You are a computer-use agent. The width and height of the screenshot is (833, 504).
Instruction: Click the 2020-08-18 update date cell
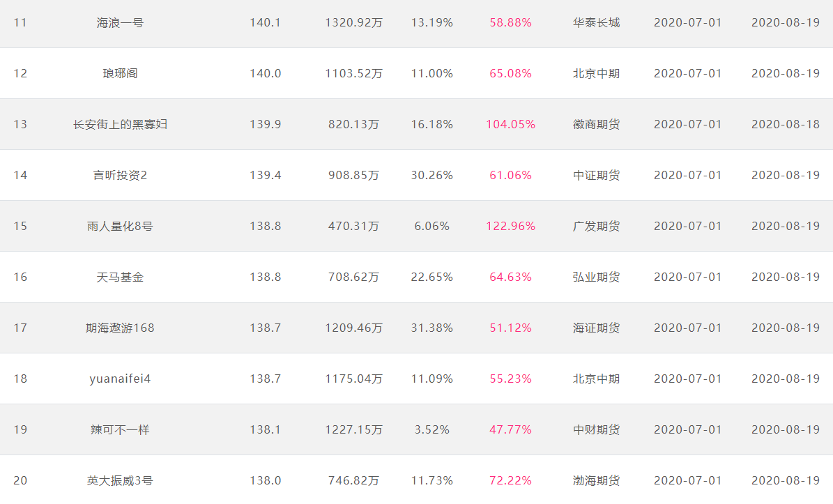(x=786, y=124)
